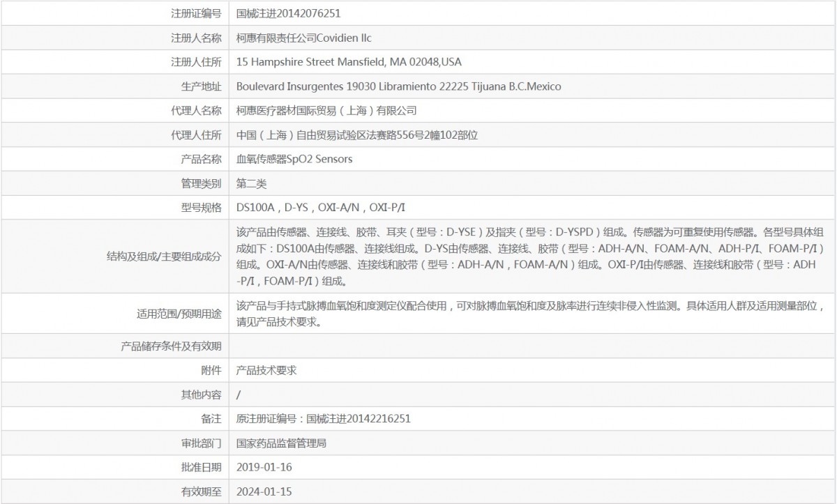Select agent 柯惠医疗器材国际贸易（上海）有限公司
Image resolution: width=837 pixels, height=504 pixels.
pos(326,110)
